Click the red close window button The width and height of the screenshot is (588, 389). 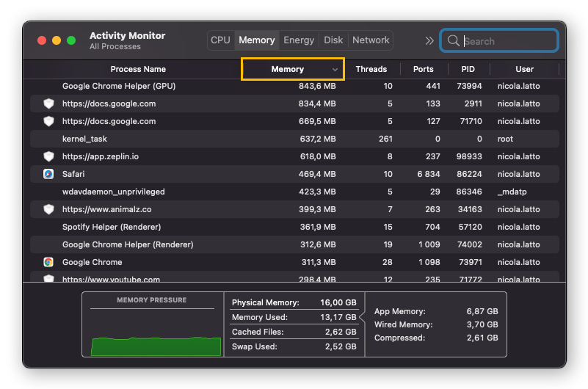(42, 40)
